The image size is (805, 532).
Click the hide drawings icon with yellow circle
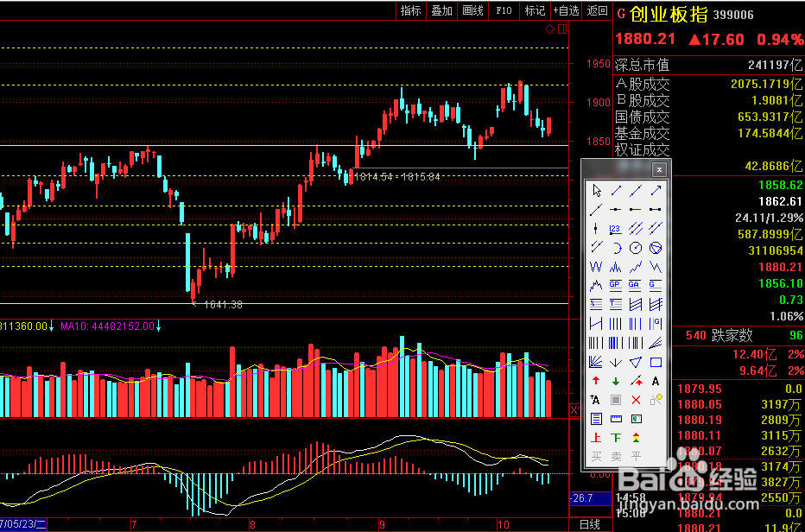[x=655, y=400]
